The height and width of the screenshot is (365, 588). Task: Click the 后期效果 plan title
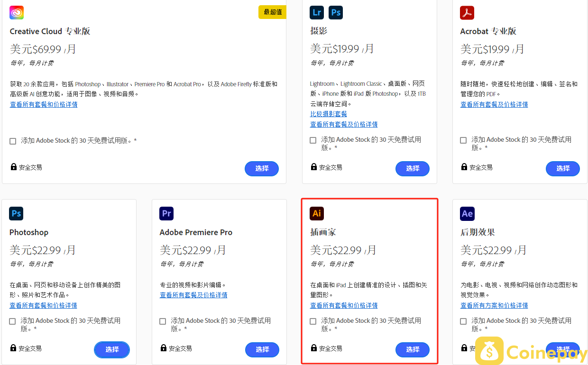coord(478,232)
